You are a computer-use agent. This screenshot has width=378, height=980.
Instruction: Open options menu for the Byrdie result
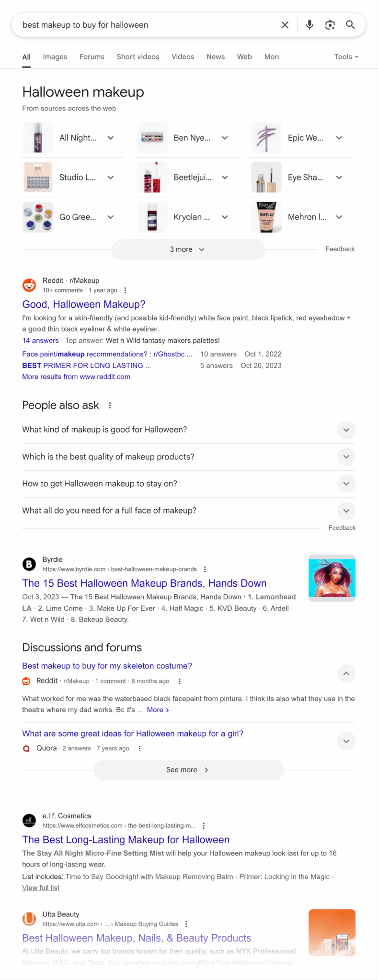click(x=205, y=569)
